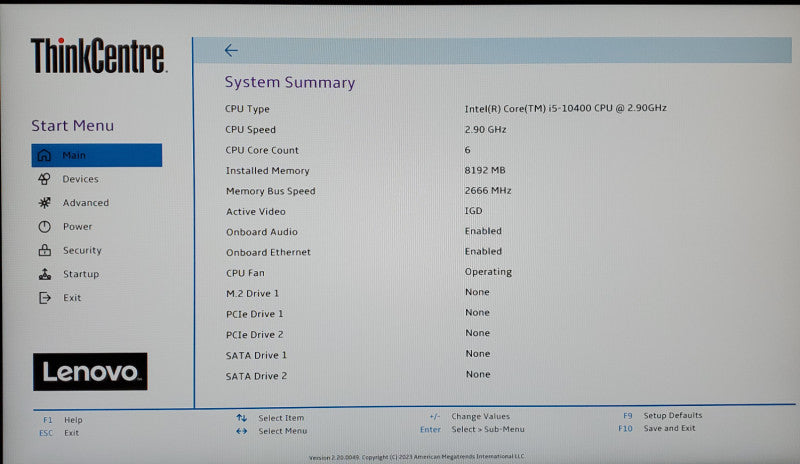Click the up-down Select Item arrows icon
Screen dimensions: 800x464
(241, 418)
